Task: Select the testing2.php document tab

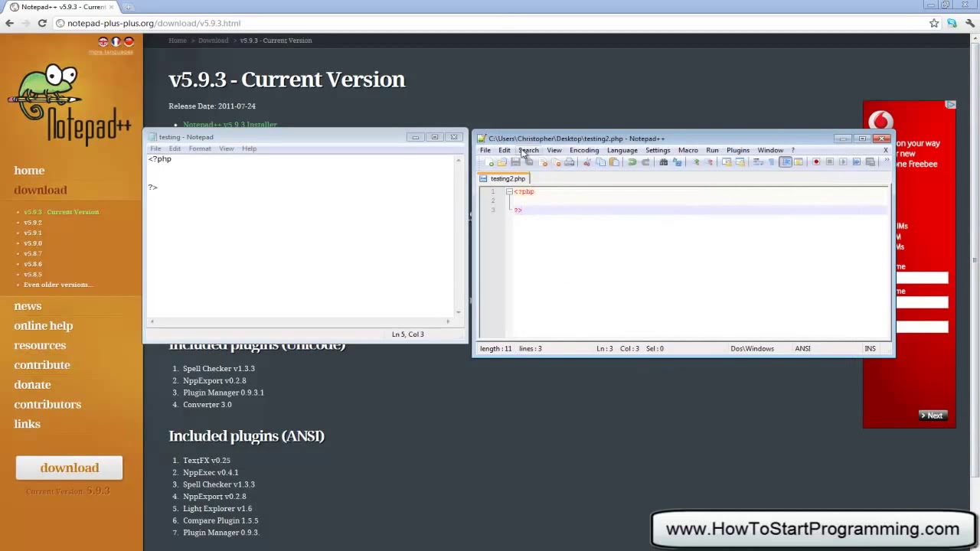Action: click(x=505, y=178)
